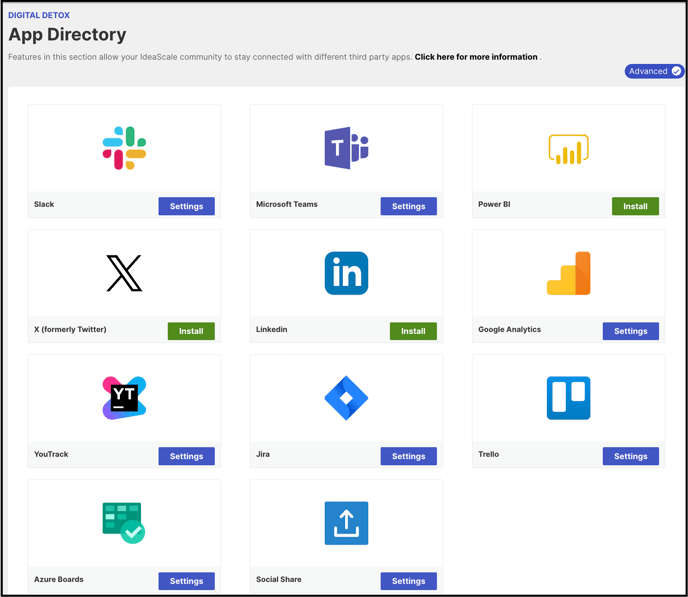Install the LinkedIn app

(413, 331)
